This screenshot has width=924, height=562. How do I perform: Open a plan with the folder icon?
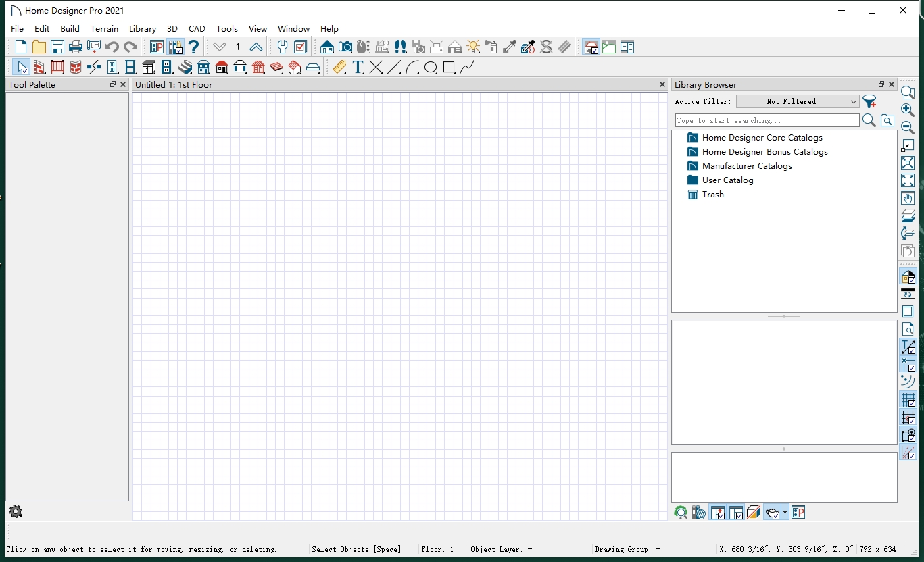click(x=39, y=47)
